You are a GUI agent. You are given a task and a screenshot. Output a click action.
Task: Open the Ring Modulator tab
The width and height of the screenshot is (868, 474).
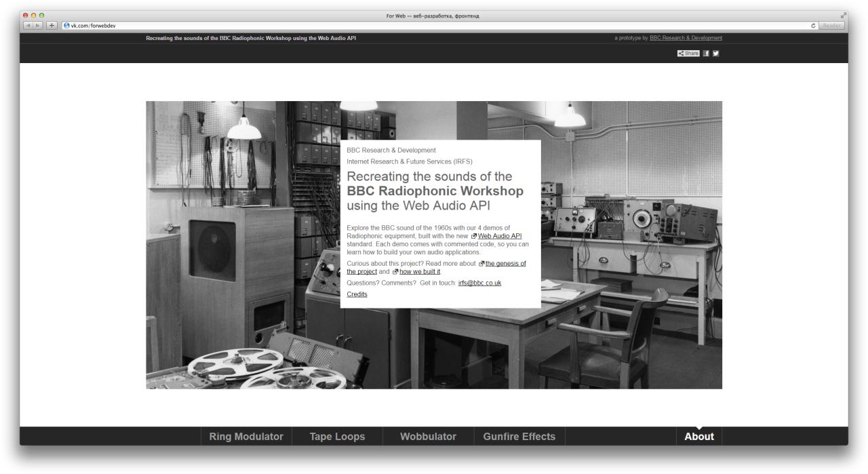tap(246, 437)
